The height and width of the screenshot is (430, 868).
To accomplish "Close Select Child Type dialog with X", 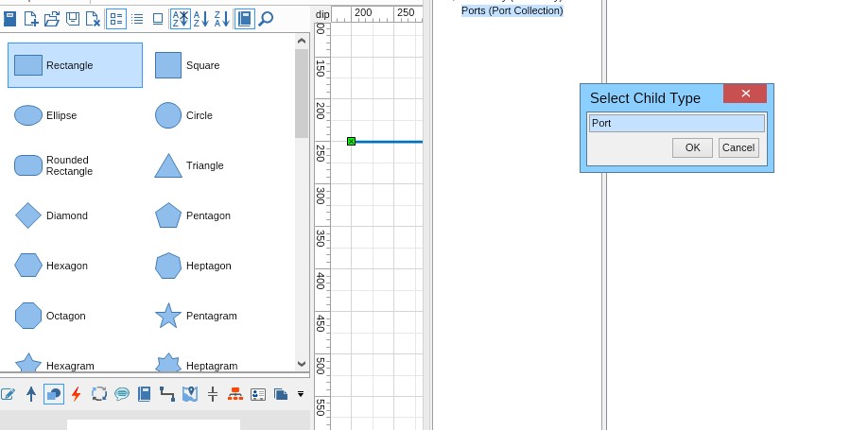I will coord(745,94).
